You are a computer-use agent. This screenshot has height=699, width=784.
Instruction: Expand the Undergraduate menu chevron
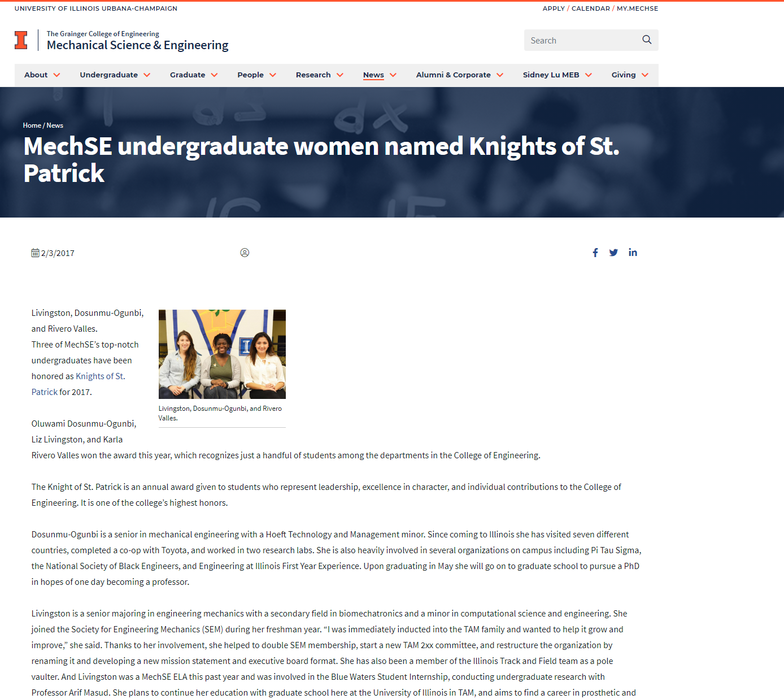[147, 75]
